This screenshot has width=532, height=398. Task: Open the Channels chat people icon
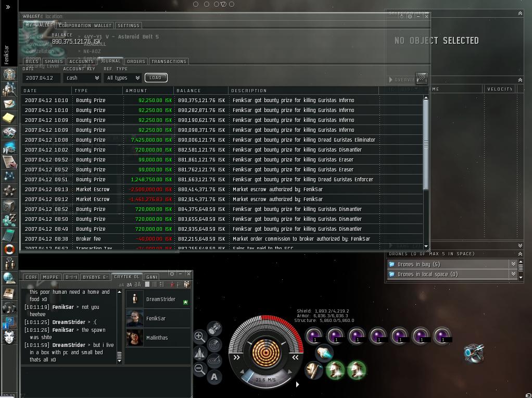point(9,264)
